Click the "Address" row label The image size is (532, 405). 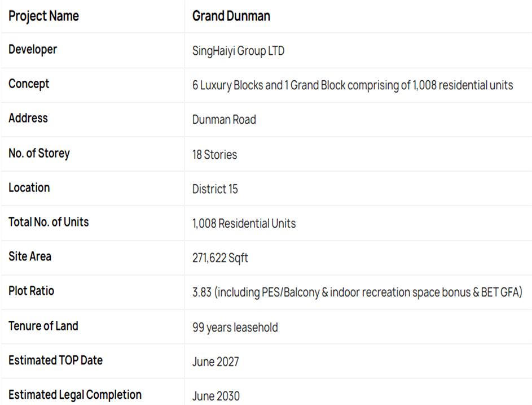point(28,119)
